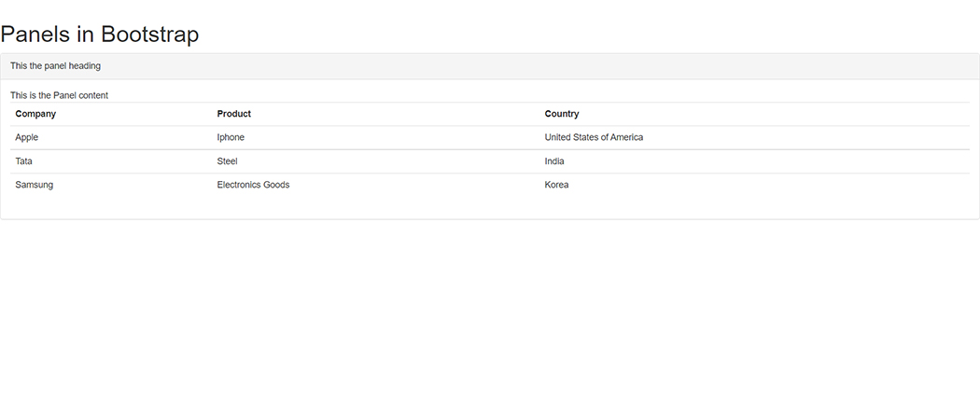Click the India country cell
The image size is (980, 418).
pyautogui.click(x=554, y=161)
